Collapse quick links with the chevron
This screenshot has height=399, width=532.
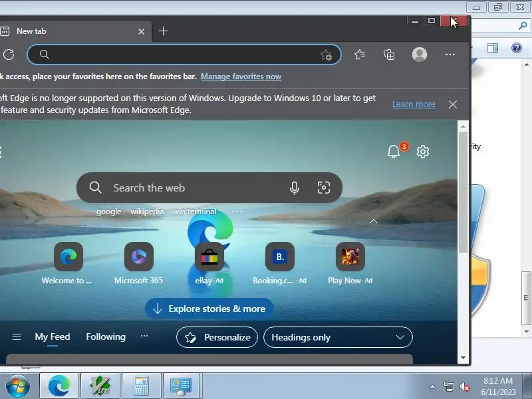click(x=373, y=221)
